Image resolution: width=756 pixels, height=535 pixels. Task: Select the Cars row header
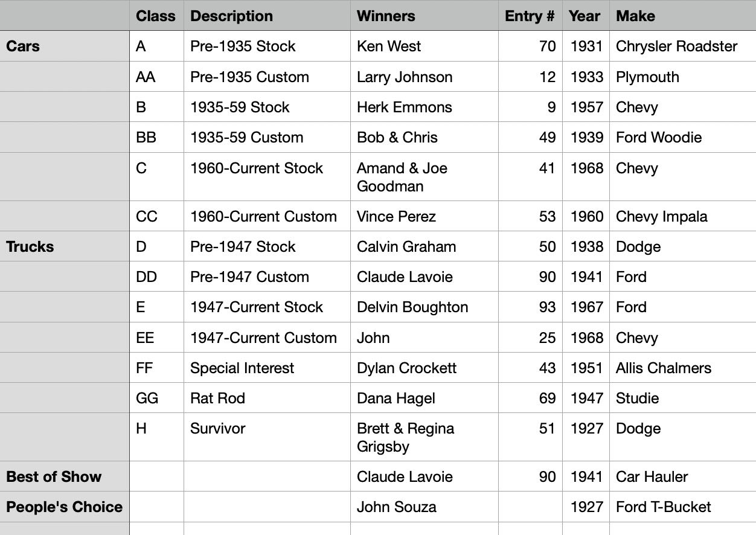click(65, 46)
